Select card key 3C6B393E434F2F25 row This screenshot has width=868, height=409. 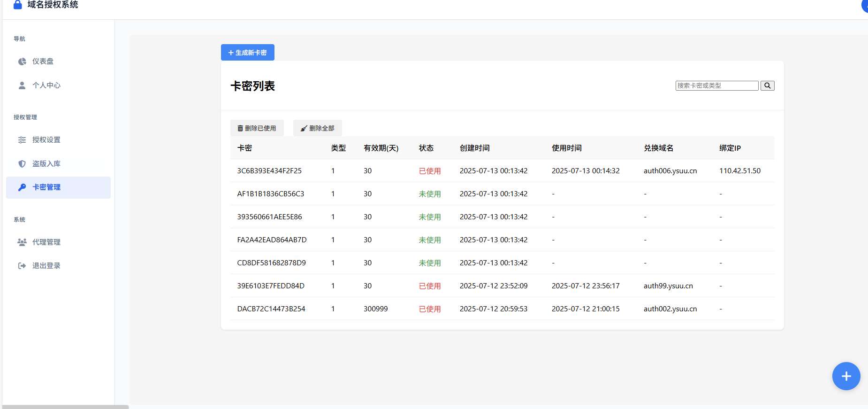(269, 171)
